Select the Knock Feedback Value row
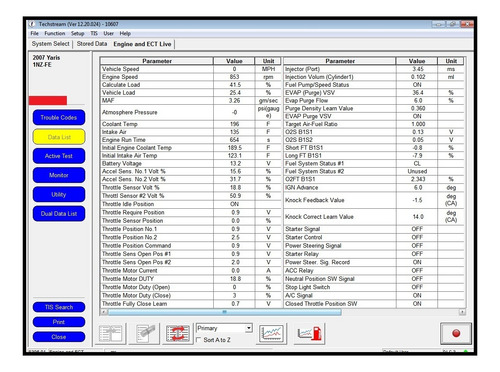This screenshot has width=500, height=372. coord(374,200)
